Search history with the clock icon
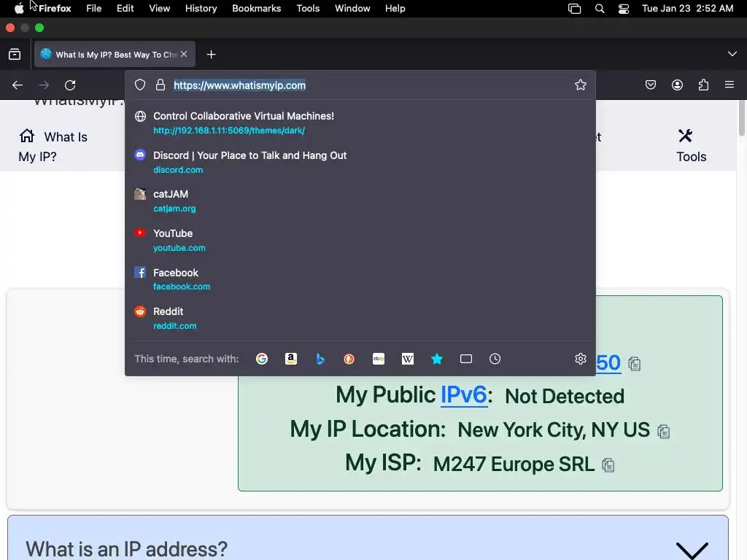This screenshot has height=560, width=747. 495,359
